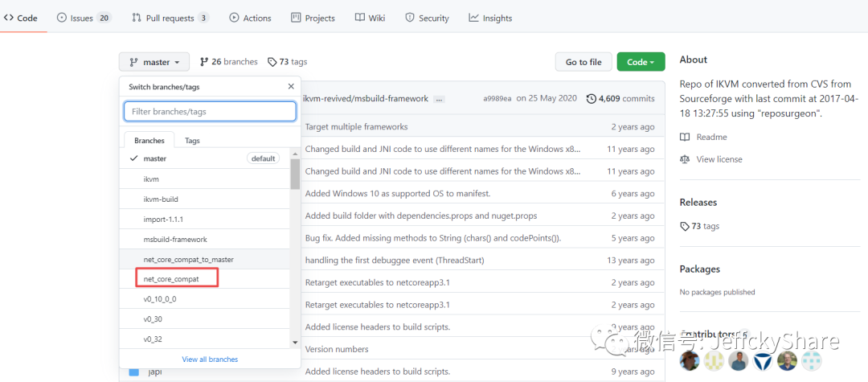Select the msbuild-framework branch
Screen dimensions: 868x382
pyautogui.click(x=205, y=239)
